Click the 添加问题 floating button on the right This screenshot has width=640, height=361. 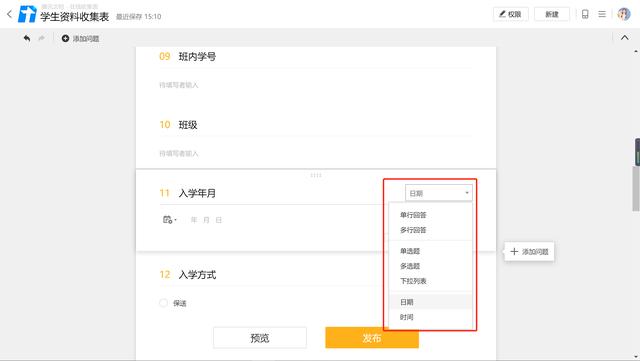click(529, 252)
